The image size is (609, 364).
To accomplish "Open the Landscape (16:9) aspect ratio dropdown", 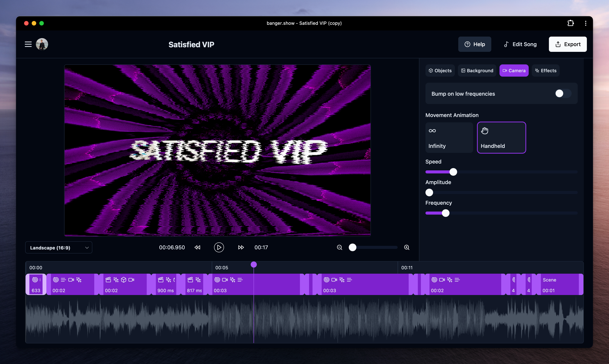I will [x=58, y=247].
